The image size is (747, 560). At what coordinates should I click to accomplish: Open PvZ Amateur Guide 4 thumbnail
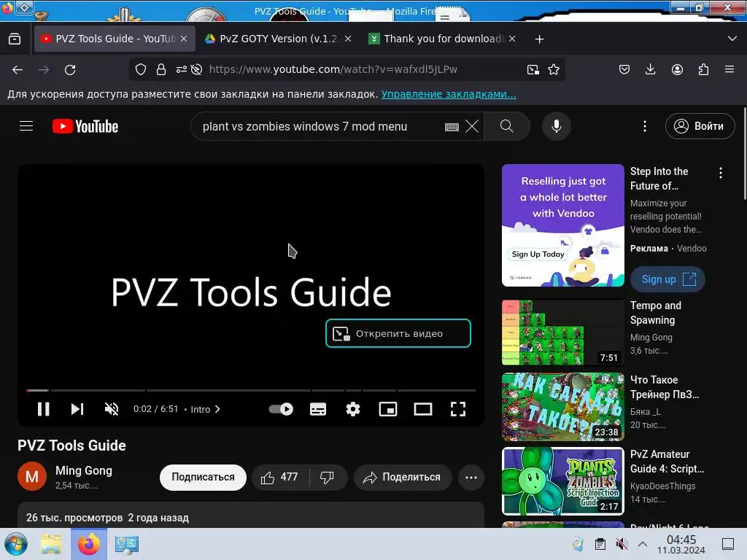click(x=563, y=481)
